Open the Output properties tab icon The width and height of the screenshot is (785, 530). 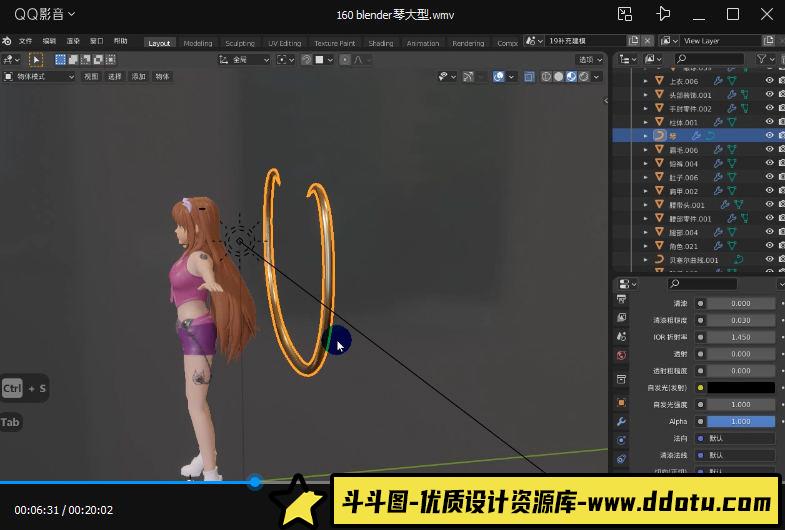tap(622, 299)
